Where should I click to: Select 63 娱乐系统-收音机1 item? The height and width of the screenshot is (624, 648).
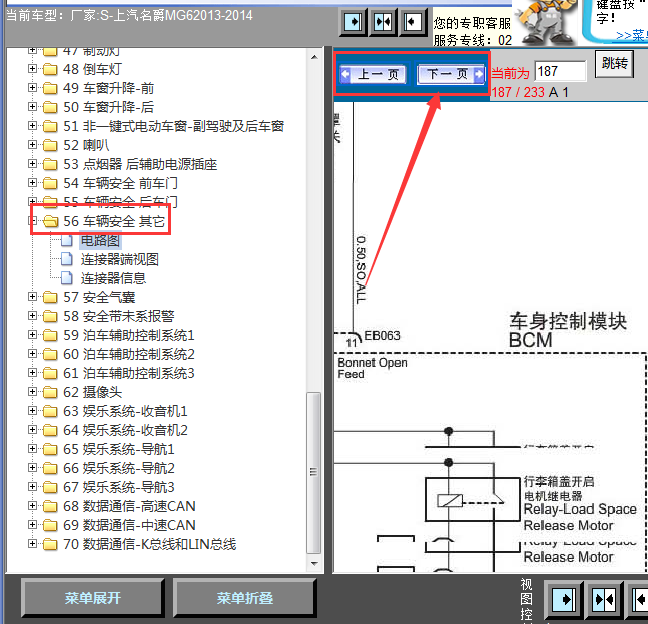click(x=125, y=411)
